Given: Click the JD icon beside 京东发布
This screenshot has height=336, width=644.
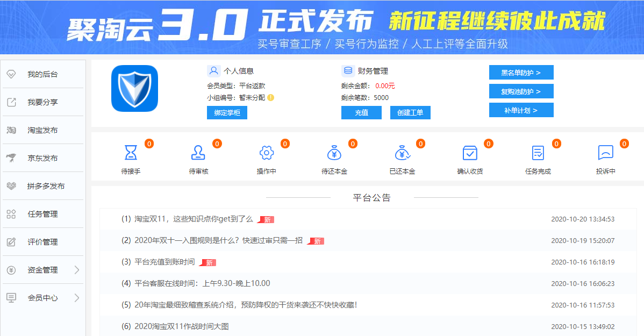Looking at the screenshot, I should coord(11,158).
